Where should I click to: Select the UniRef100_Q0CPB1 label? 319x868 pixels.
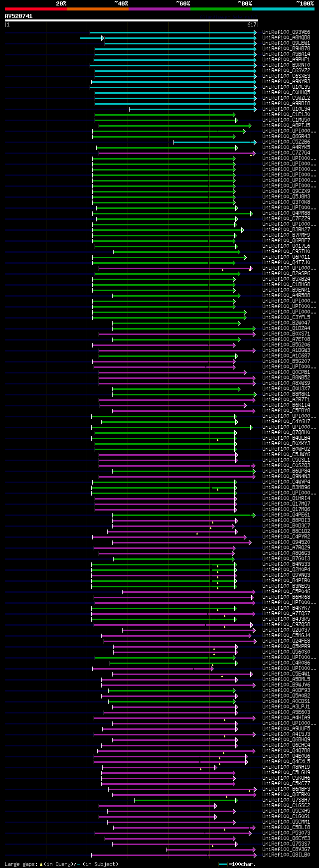point(286,372)
